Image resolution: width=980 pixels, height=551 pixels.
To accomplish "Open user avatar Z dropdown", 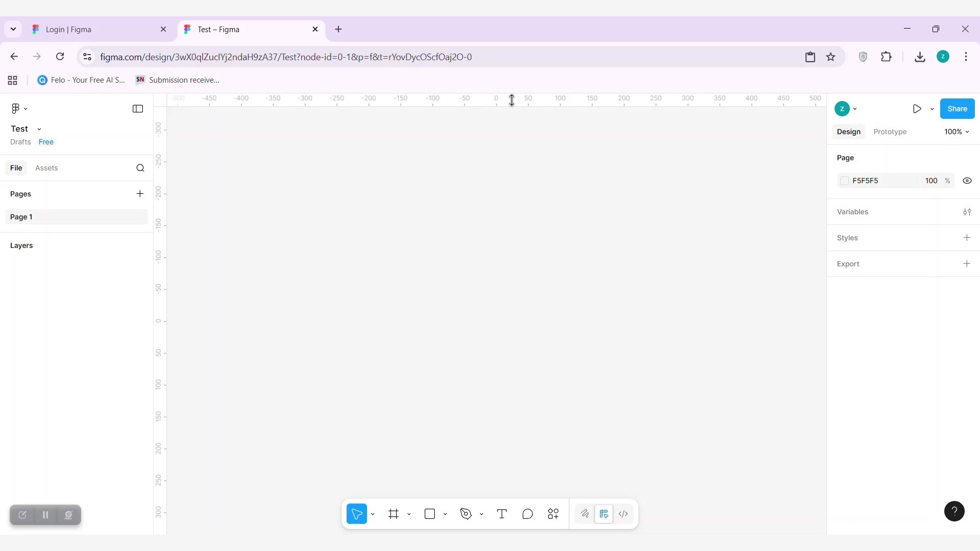I will 846,109.
